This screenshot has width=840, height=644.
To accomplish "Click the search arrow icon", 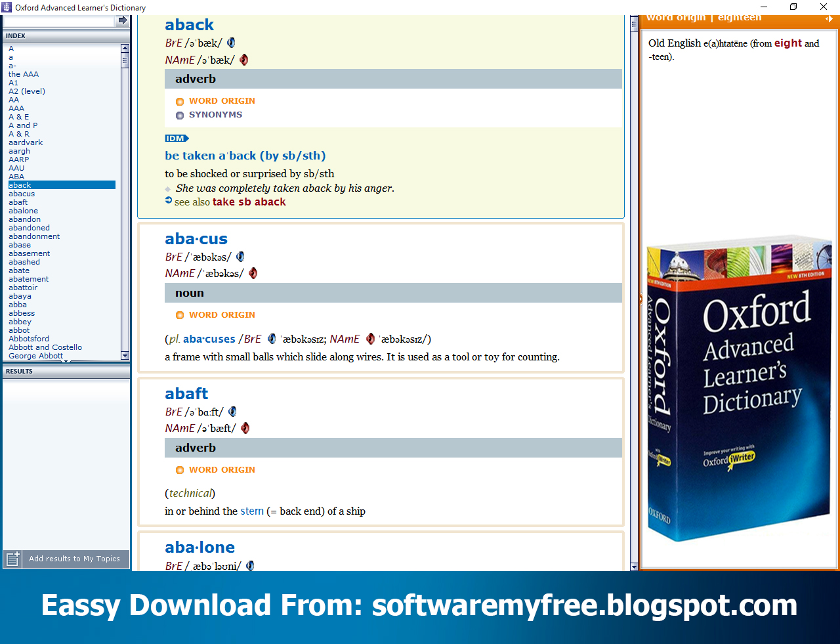I will click(x=122, y=20).
